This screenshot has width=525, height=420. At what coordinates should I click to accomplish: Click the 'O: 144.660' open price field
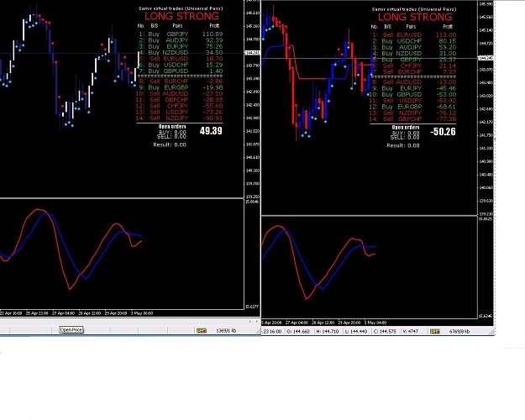298,331
